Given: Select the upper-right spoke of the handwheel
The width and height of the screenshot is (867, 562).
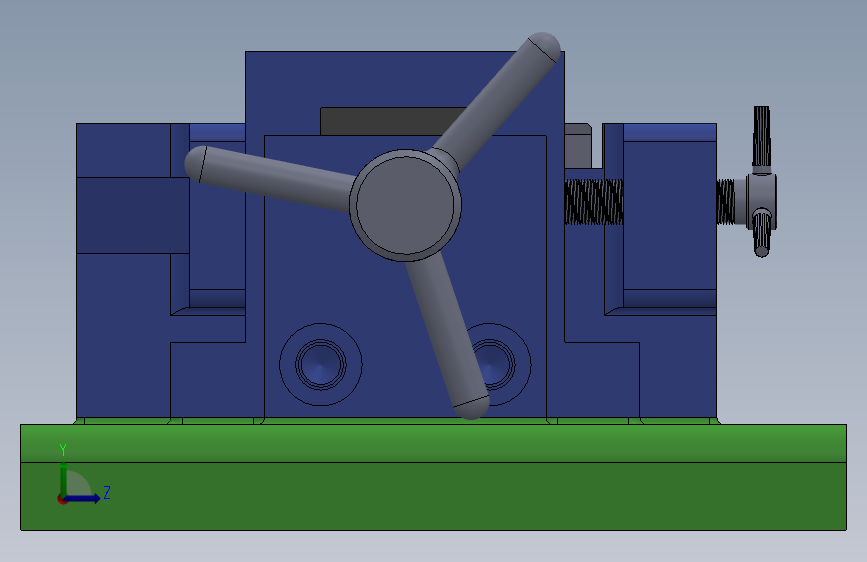Looking at the screenshot, I should [497, 100].
